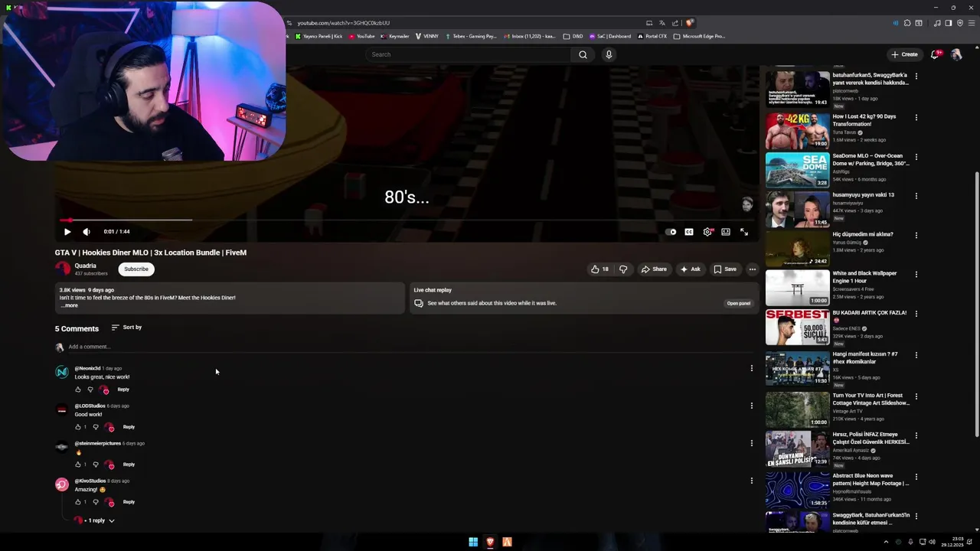Screen dimensions: 980x551
Task: Open options for 'White and Black Wallpaper Engine' video
Action: point(916,274)
